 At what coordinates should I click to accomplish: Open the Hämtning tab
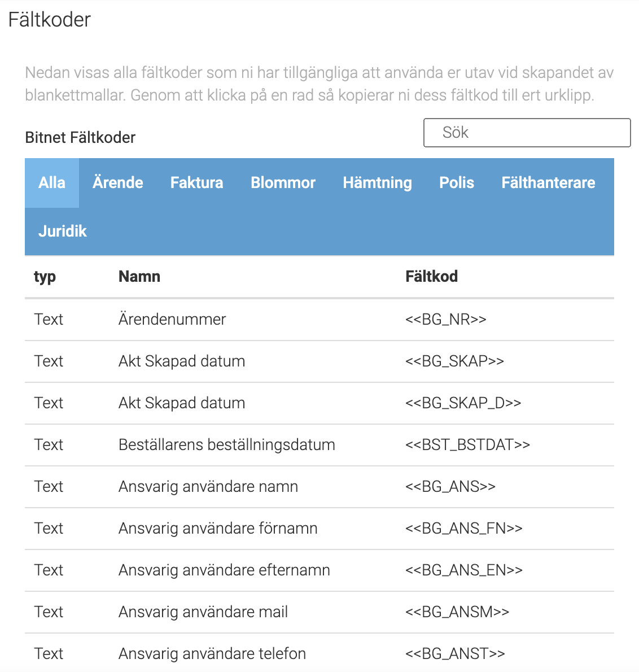(x=377, y=183)
